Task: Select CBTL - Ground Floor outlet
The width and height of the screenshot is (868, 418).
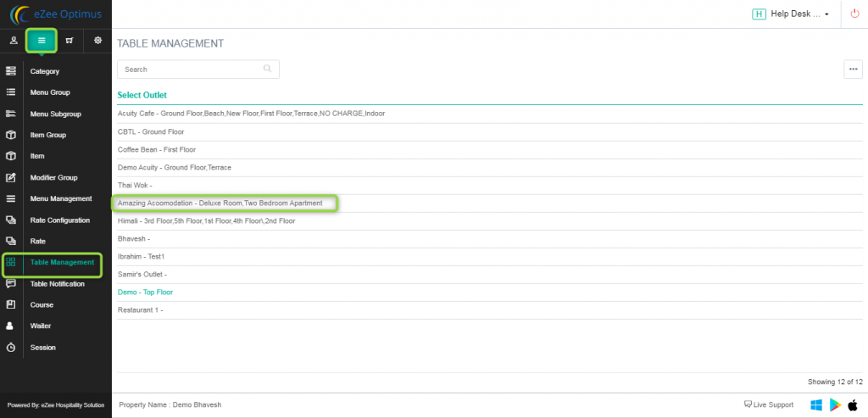Action: coord(489,131)
